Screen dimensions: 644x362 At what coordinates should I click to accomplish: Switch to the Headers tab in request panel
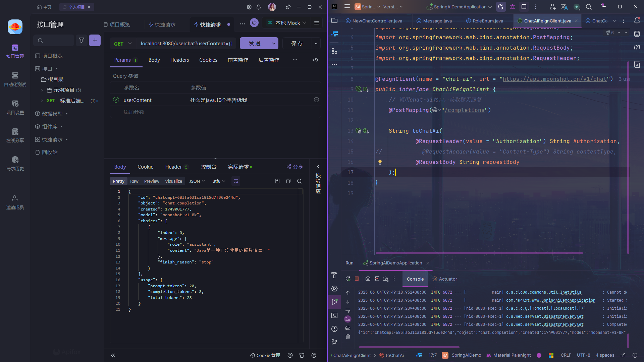click(179, 60)
